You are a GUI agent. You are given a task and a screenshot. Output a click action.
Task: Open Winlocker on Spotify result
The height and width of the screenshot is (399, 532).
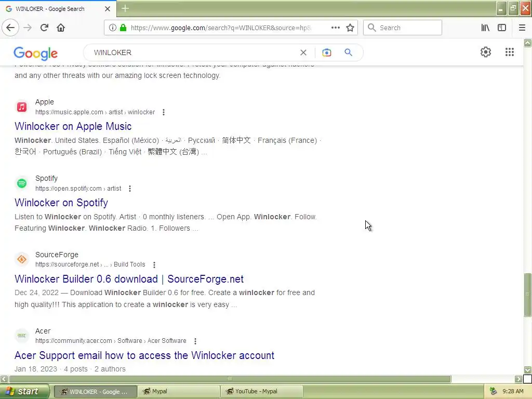pyautogui.click(x=61, y=203)
